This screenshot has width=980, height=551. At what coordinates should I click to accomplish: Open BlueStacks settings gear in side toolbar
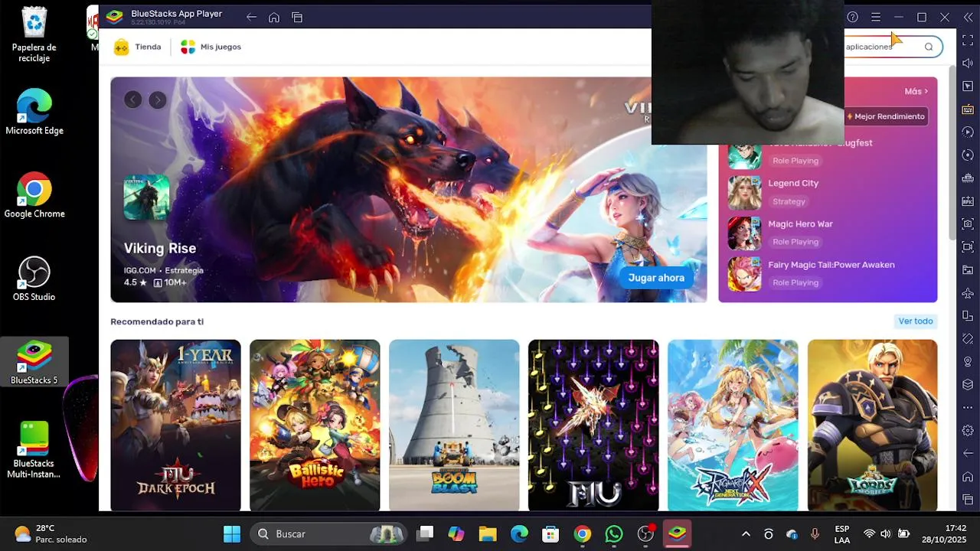click(968, 431)
